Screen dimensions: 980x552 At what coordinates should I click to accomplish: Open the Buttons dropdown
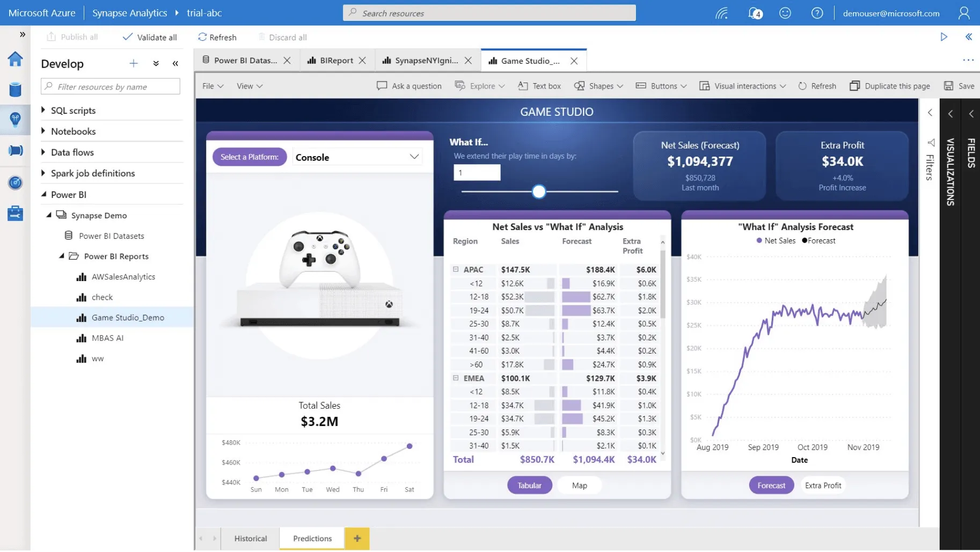coord(661,86)
